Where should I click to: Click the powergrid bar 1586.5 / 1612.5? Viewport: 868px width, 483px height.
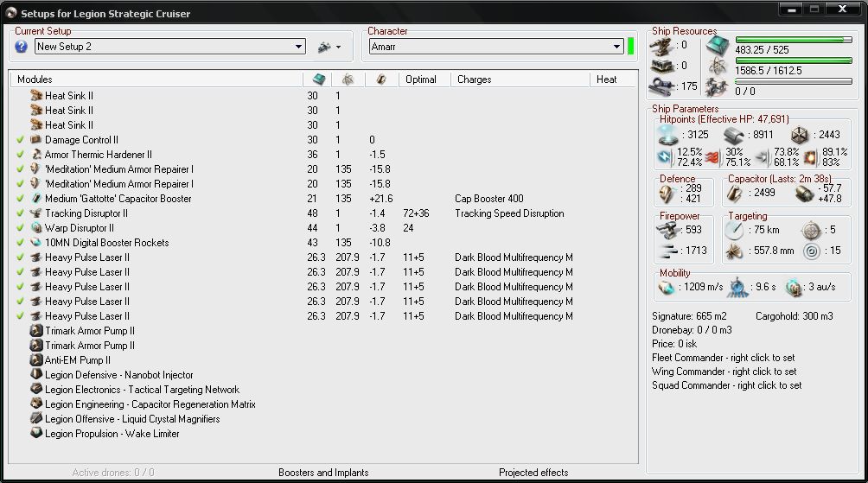(x=794, y=60)
